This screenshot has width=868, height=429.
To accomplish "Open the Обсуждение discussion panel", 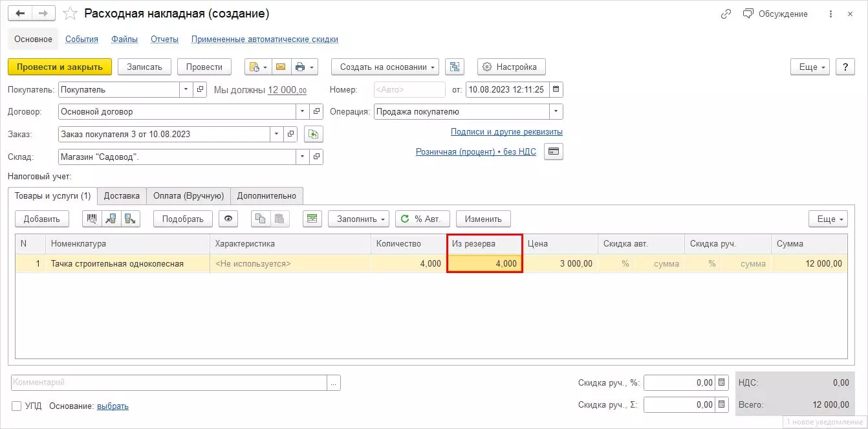I will (775, 14).
